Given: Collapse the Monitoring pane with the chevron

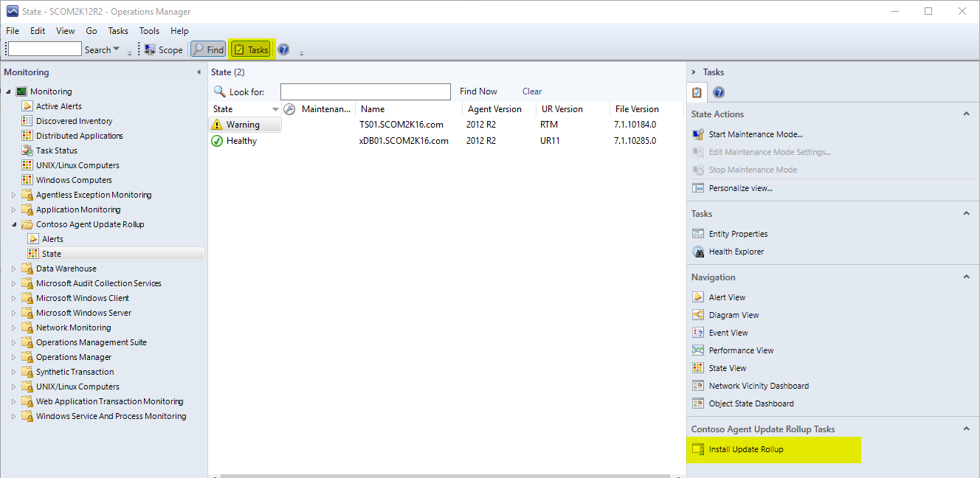Looking at the screenshot, I should pyautogui.click(x=199, y=72).
